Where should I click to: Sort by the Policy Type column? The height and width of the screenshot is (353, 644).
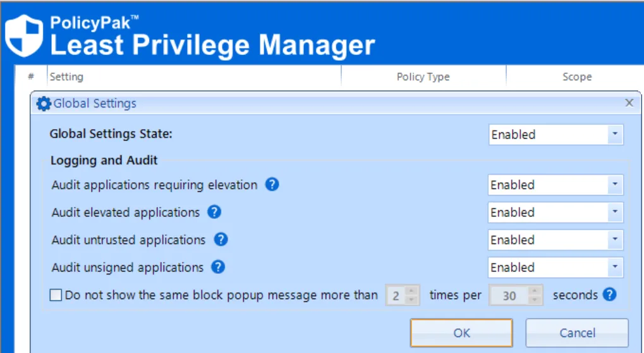tap(423, 77)
